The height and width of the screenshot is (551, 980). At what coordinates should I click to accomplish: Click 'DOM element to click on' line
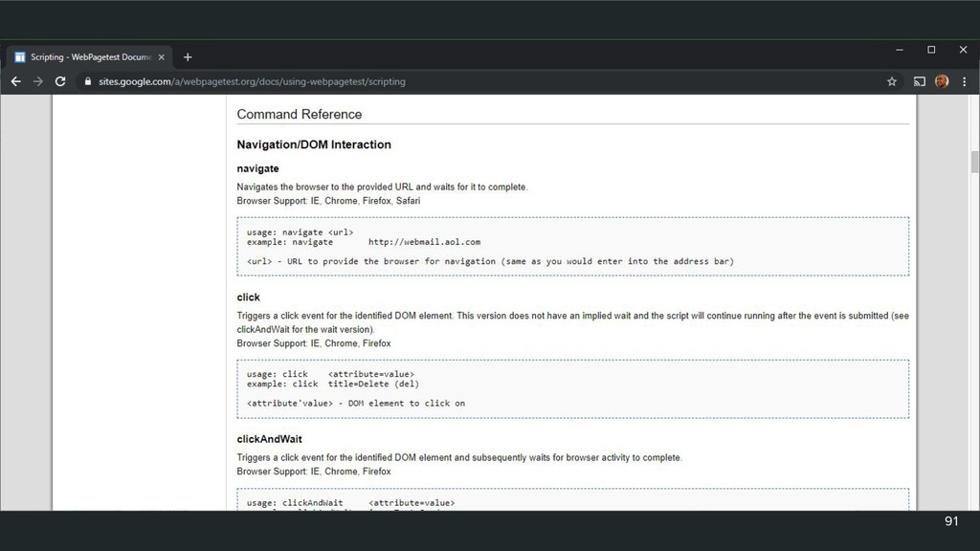356,404
